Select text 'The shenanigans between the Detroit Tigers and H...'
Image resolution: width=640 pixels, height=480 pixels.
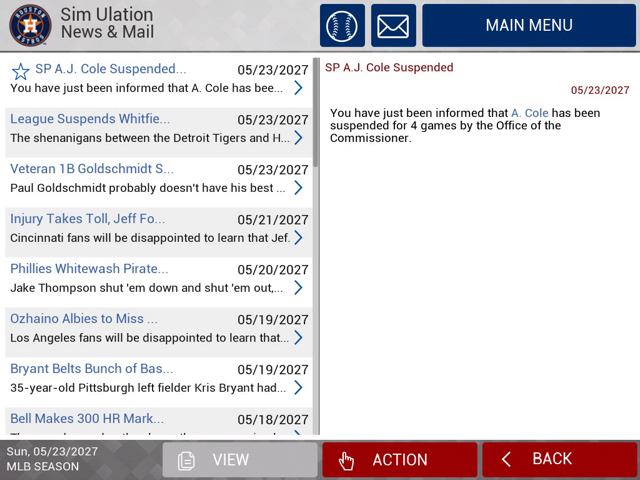click(150, 138)
